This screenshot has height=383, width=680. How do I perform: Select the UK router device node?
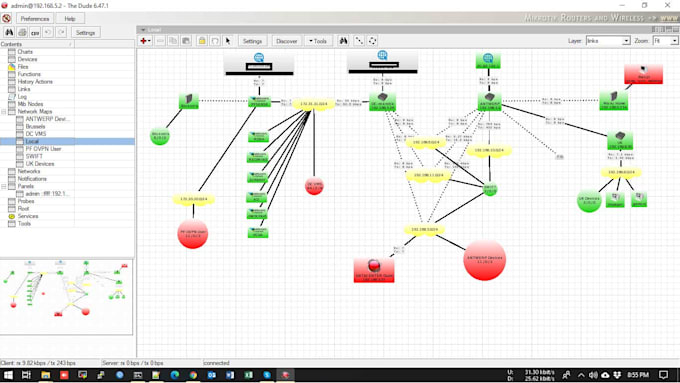point(620,140)
